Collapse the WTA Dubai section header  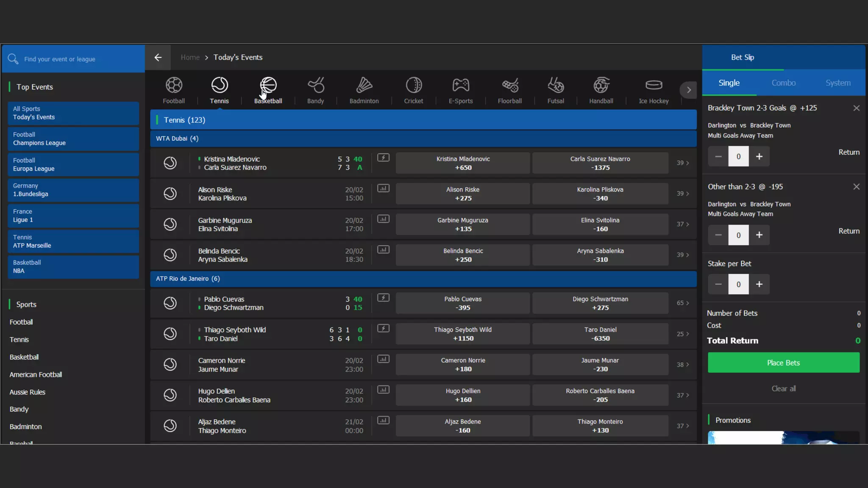coord(423,139)
